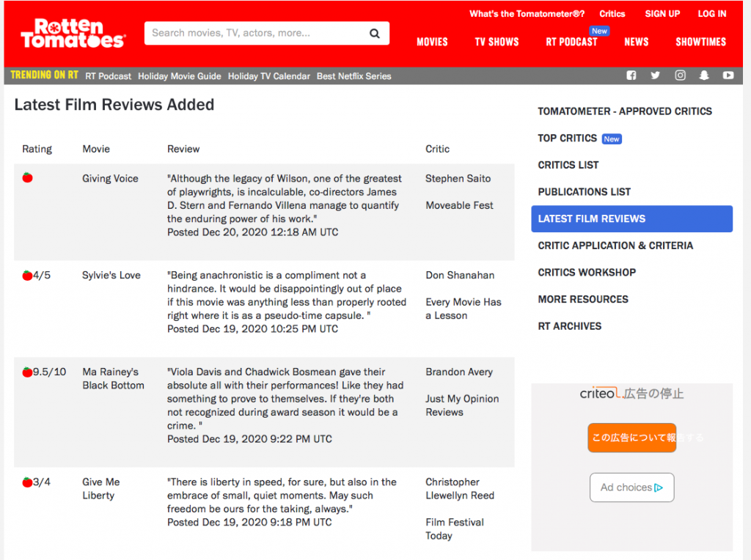Open Holiday Movie Guide trending link
The height and width of the screenshot is (560, 751).
coord(179,76)
